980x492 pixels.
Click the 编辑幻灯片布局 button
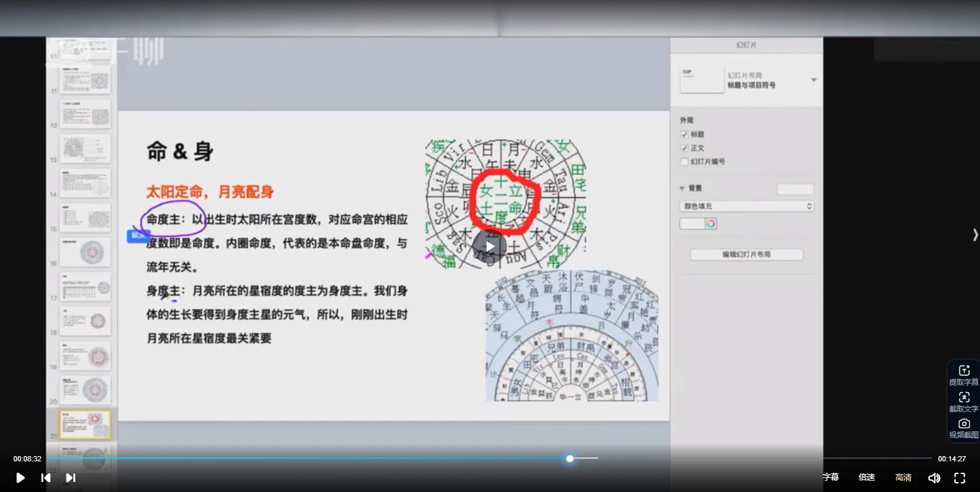(x=746, y=254)
